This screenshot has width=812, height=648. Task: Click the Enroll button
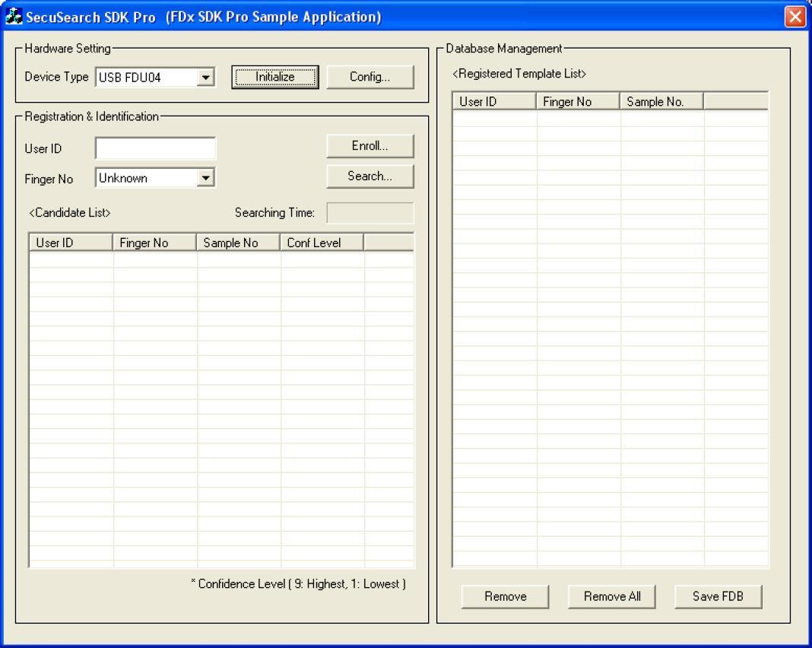(370, 146)
